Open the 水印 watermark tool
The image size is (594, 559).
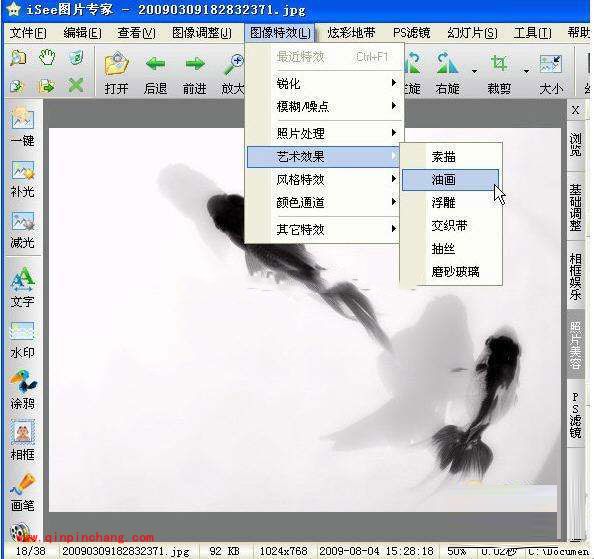[x=23, y=331]
